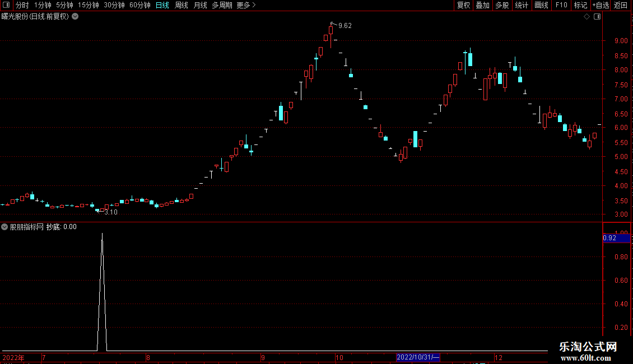Activate the 画线 drawing tools
This screenshot has width=633, height=364.
point(541,5)
